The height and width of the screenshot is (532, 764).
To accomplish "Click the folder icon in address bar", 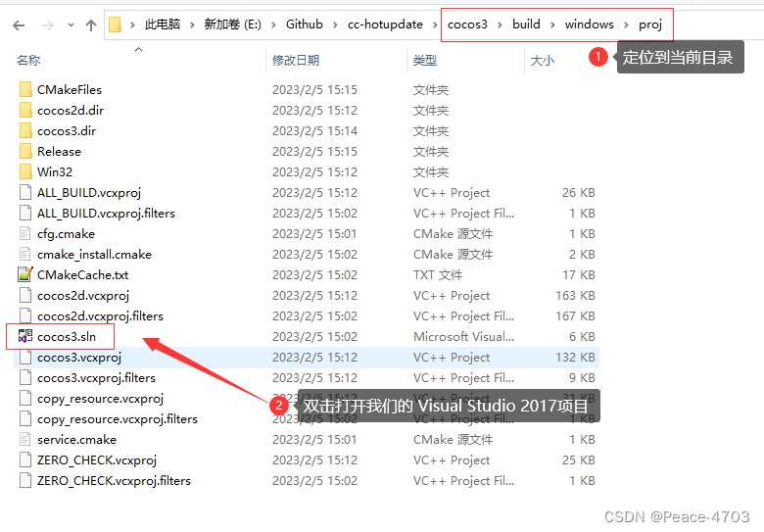I will coord(115,24).
